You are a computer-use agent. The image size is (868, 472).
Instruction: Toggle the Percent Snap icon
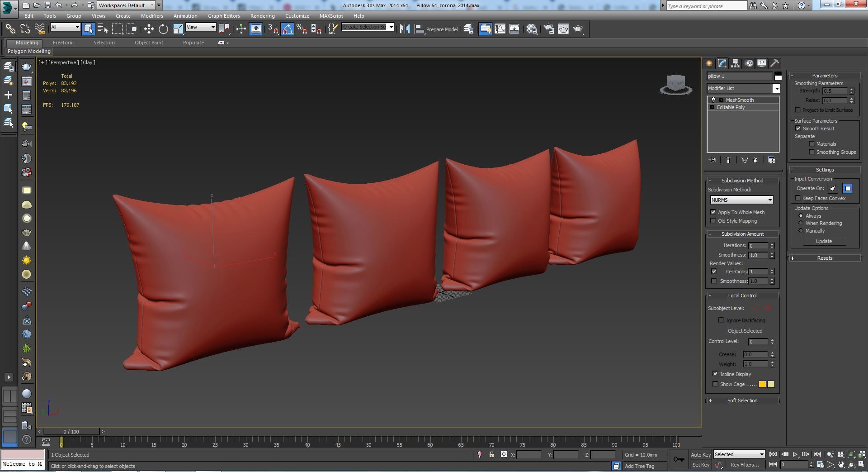coord(302,29)
